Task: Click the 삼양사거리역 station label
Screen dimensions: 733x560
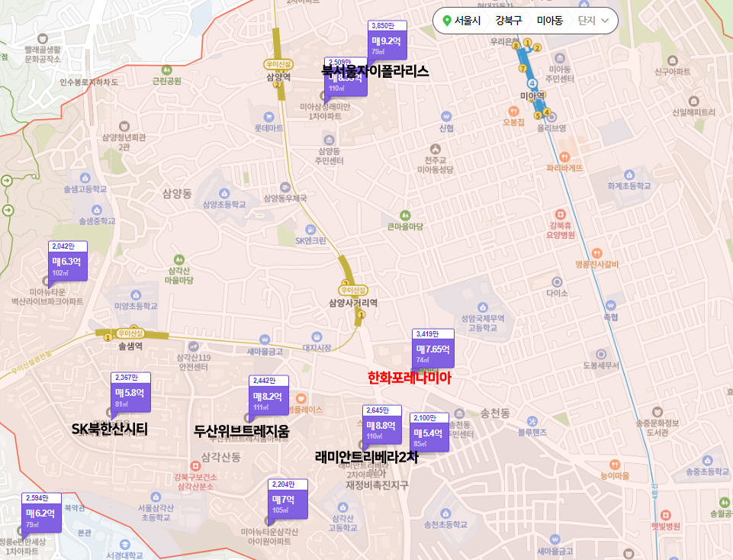Action: [x=353, y=302]
